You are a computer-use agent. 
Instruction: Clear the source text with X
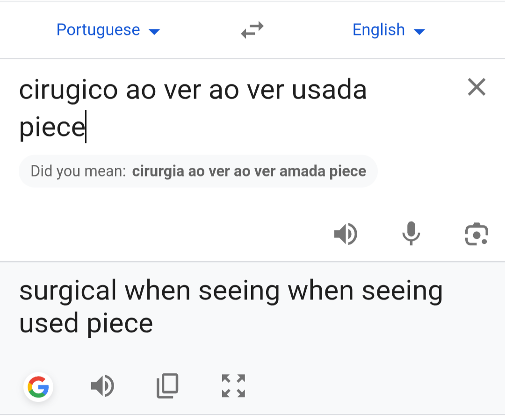pyautogui.click(x=476, y=87)
